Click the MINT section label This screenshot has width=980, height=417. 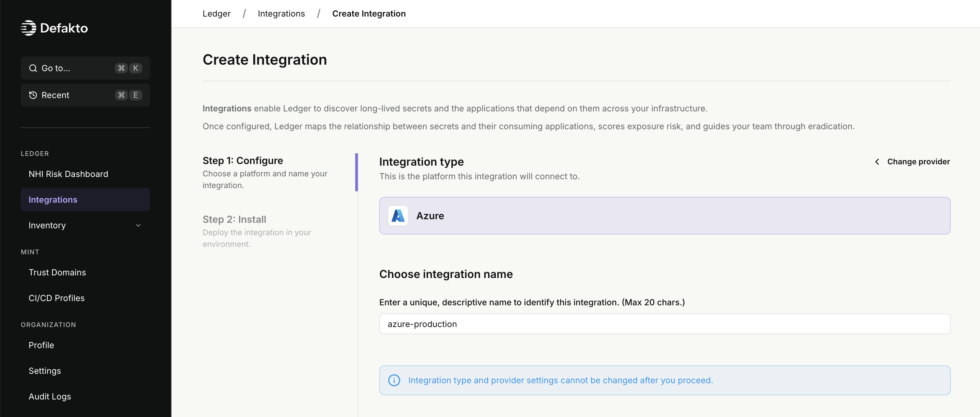[30, 252]
